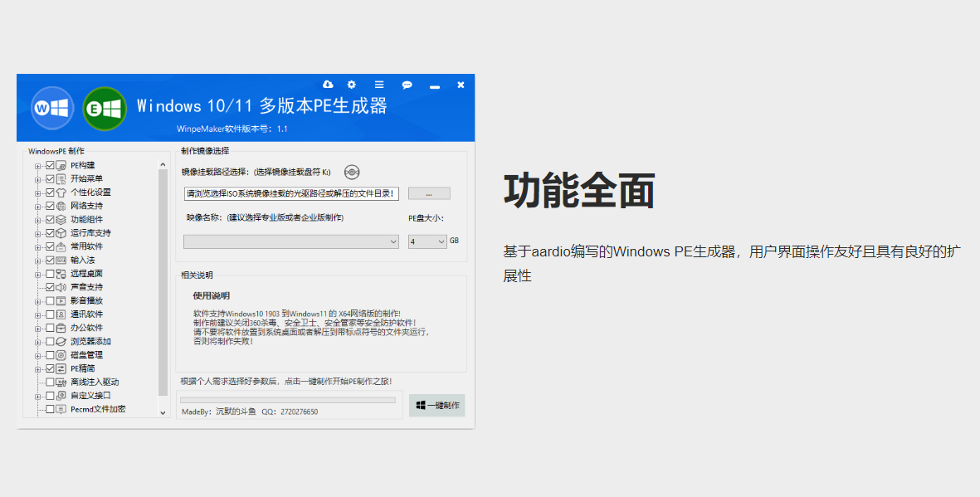The width and height of the screenshot is (980, 497).
Task: Uncheck the 常用软件 checkbox
Action: tap(50, 247)
